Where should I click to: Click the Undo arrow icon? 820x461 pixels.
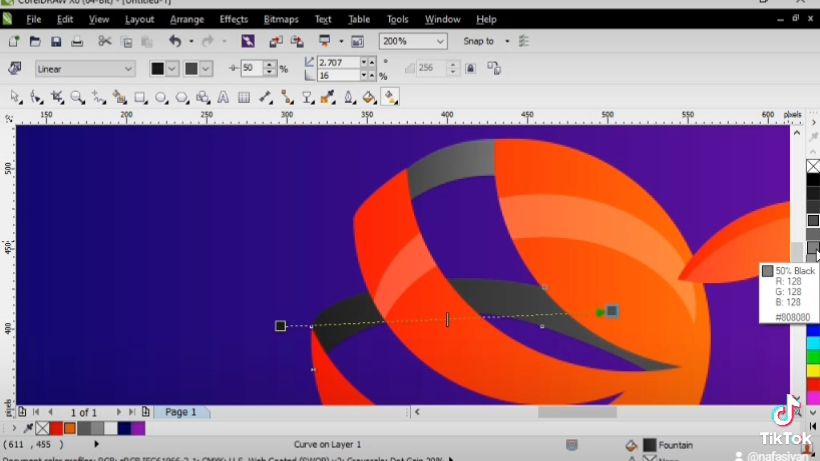tap(175, 41)
